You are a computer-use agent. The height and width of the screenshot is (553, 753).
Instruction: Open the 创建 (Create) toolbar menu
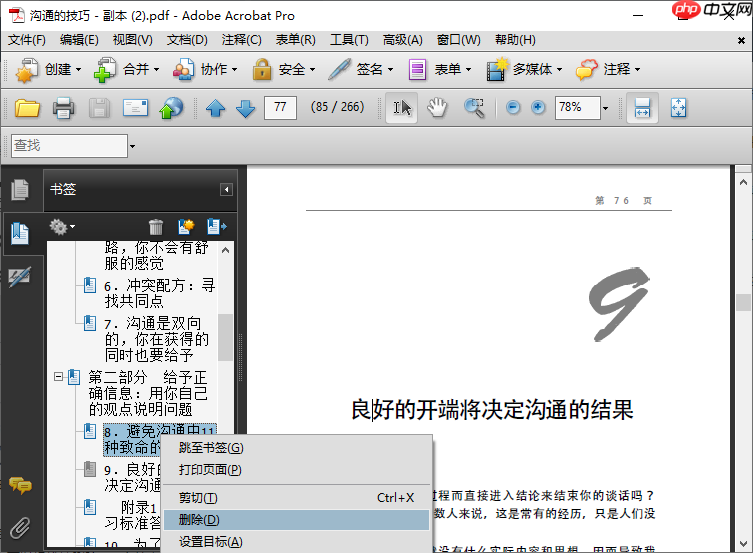[48, 70]
